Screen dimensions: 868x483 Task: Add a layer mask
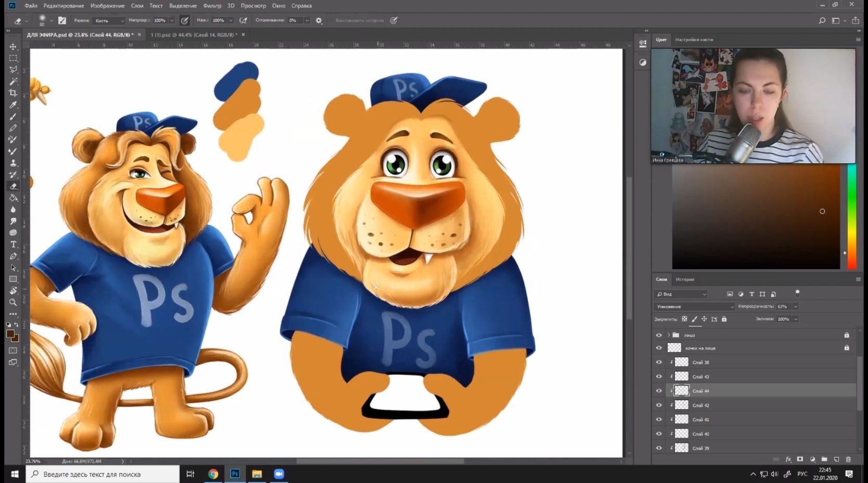click(800, 459)
